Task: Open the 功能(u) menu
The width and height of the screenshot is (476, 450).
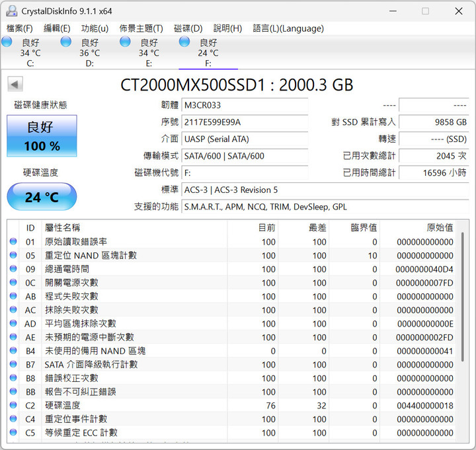Action: (x=95, y=28)
